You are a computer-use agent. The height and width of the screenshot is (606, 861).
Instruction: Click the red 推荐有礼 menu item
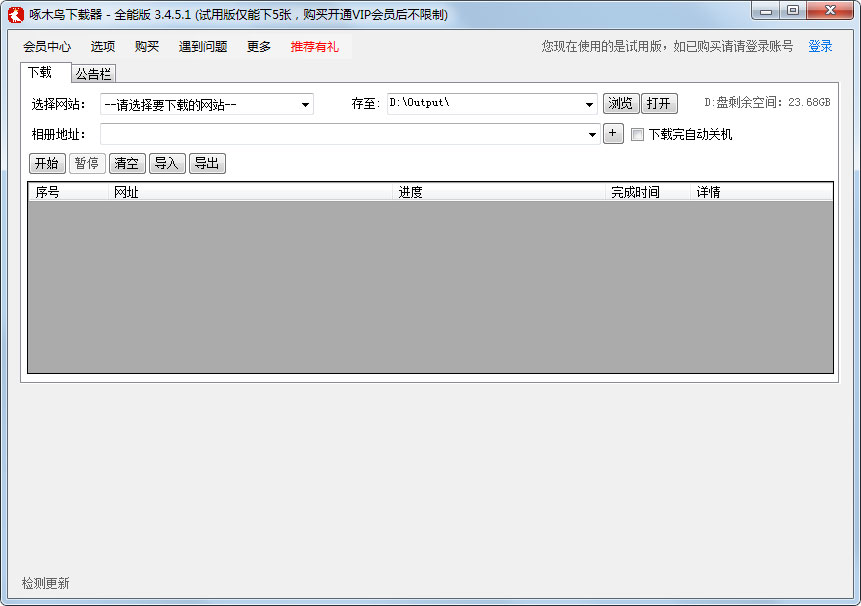(x=315, y=47)
